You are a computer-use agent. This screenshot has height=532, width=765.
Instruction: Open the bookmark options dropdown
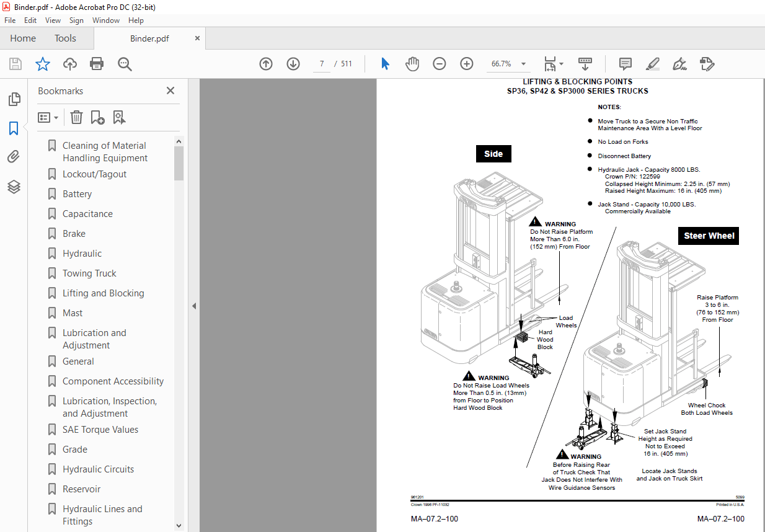coord(48,117)
